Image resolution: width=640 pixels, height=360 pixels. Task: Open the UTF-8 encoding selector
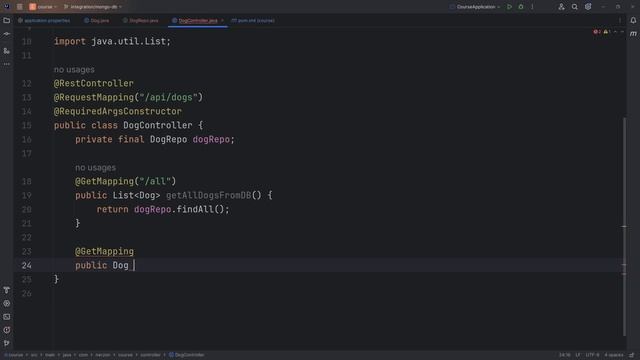593,355
